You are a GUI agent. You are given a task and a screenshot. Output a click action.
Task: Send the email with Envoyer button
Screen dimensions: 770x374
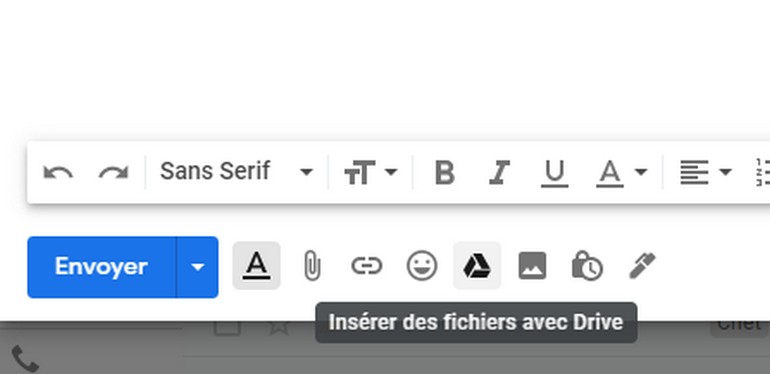point(102,267)
